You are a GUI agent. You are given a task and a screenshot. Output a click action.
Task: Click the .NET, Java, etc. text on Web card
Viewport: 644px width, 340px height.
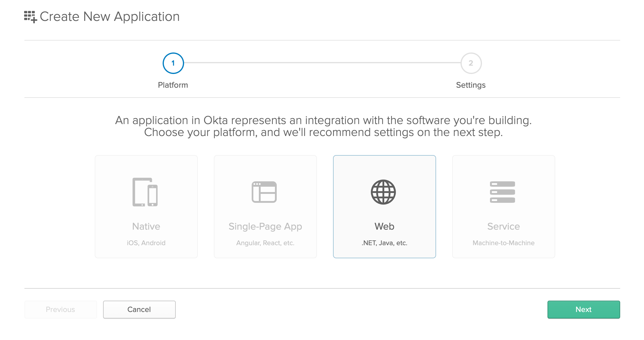coord(384,242)
